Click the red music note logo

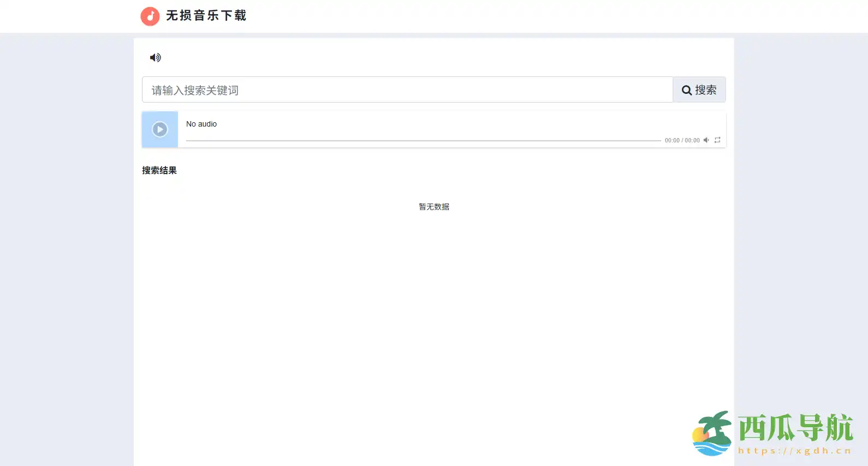[150, 16]
